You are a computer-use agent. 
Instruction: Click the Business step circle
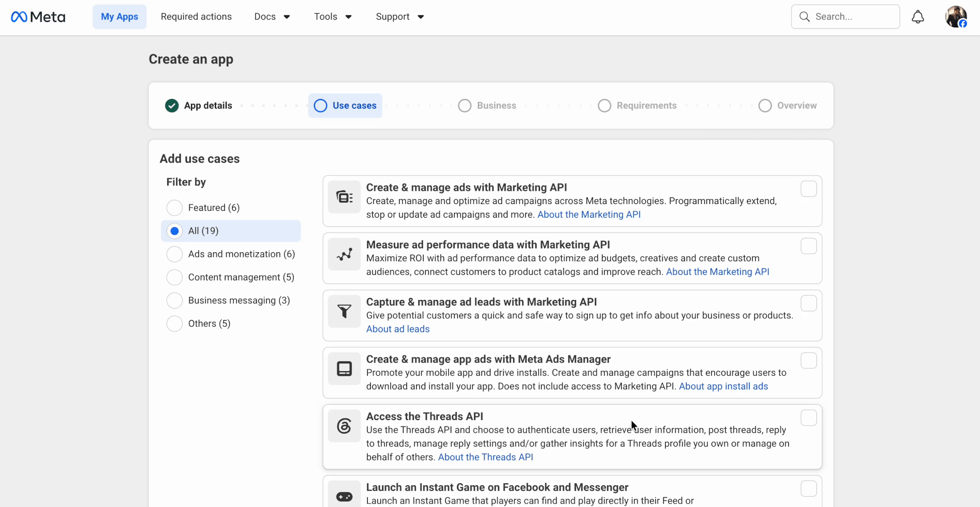click(x=465, y=106)
